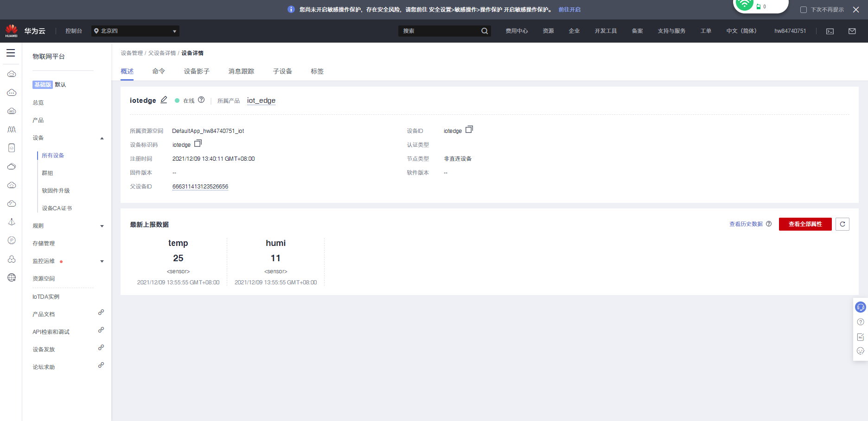Dismiss the security warning banner
Image resolution: width=868 pixels, height=421 pixels.
click(856, 10)
